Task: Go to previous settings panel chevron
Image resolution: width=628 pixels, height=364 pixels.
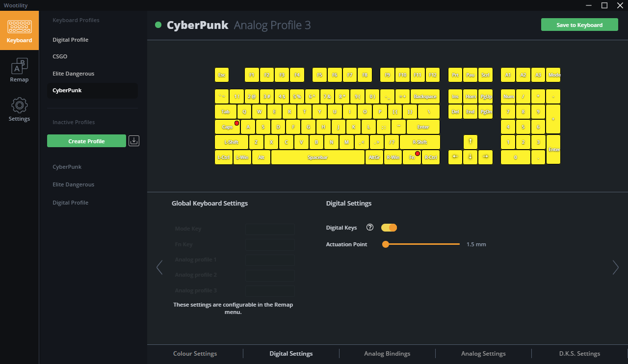Action: pos(159,267)
